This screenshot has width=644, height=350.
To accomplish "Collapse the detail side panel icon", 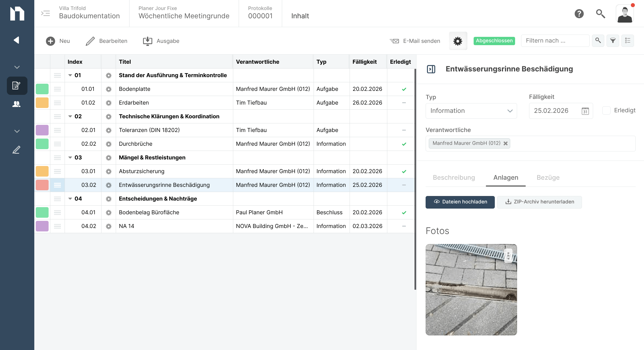I will [431, 69].
